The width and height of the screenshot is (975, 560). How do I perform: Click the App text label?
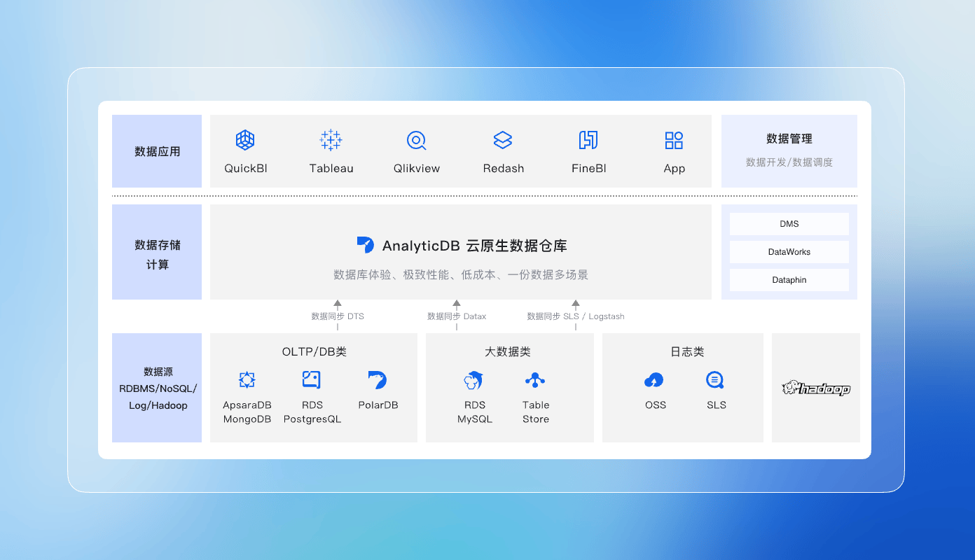tap(675, 169)
